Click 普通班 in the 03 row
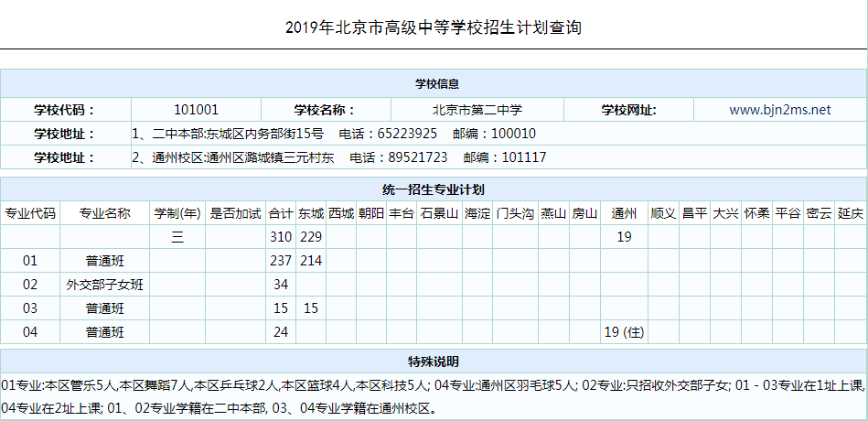 pyautogui.click(x=104, y=308)
